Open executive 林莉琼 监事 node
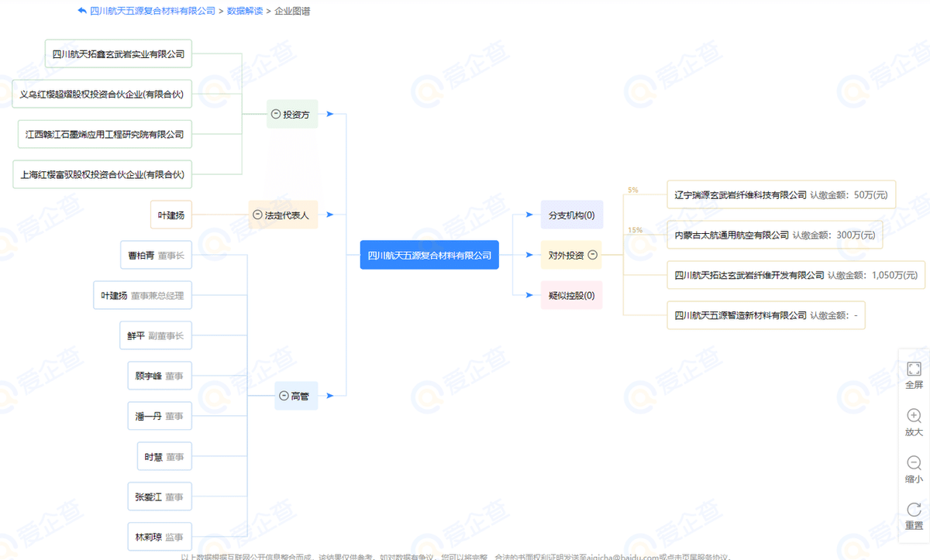The height and width of the screenshot is (560, 930). coord(159,537)
